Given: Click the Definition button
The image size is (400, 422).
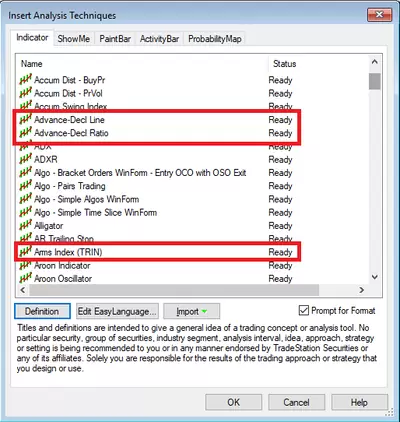Looking at the screenshot, I should (x=42, y=311).
